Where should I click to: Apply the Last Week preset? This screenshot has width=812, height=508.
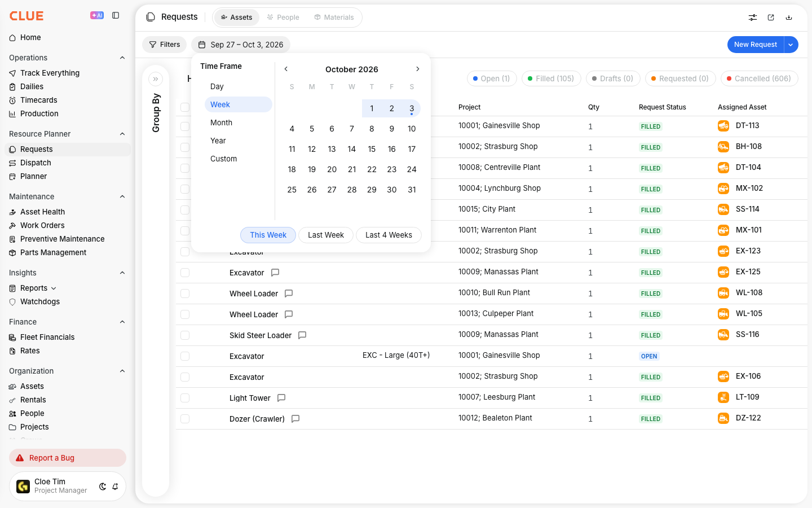click(x=326, y=235)
